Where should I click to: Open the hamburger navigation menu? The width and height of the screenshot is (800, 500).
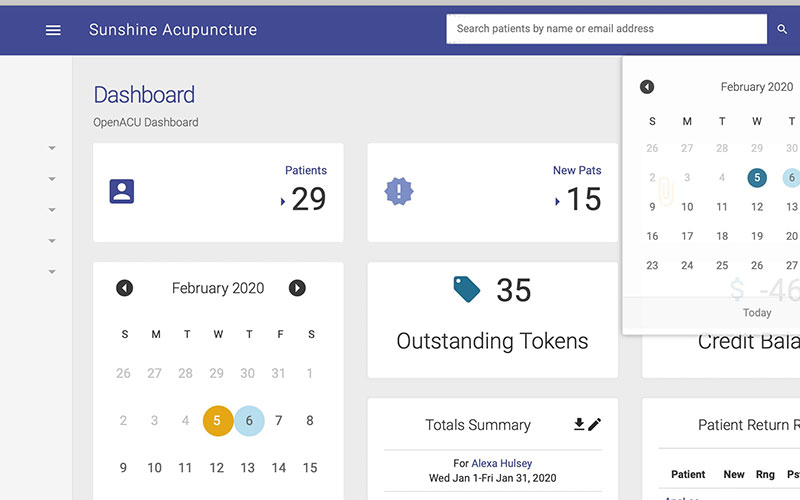53,30
